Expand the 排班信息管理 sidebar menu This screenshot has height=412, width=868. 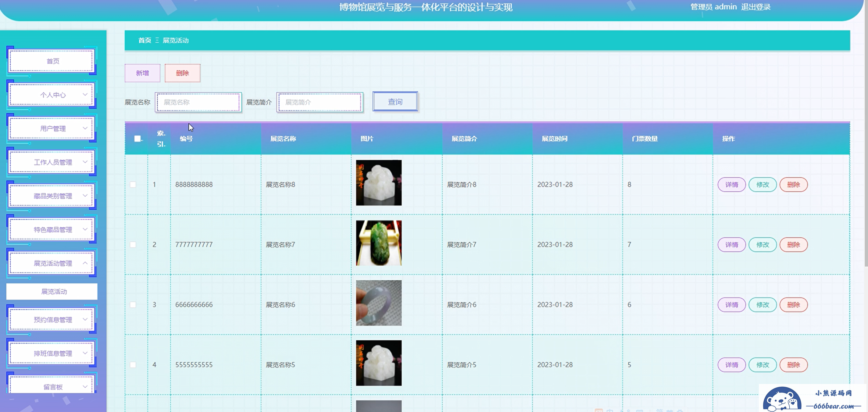coord(52,353)
